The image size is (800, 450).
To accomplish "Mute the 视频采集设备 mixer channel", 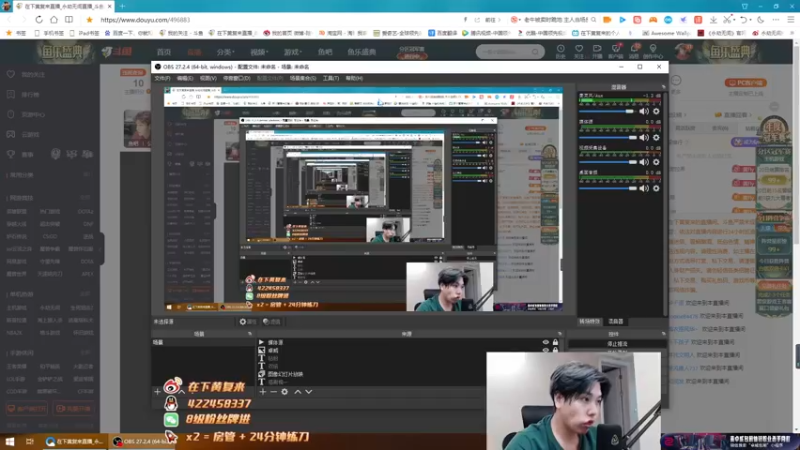I will (x=644, y=162).
